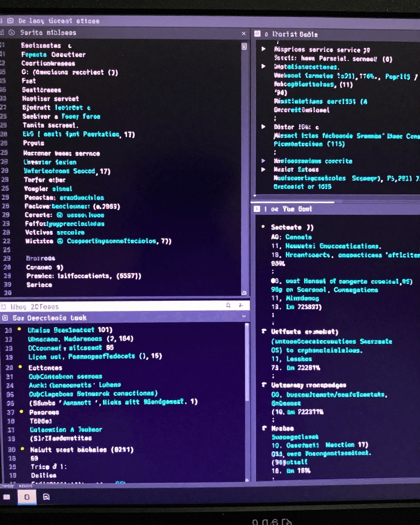Click the clock icon beside "Sorito mibloees"
This screenshot has height=525, width=420.
[12, 32]
